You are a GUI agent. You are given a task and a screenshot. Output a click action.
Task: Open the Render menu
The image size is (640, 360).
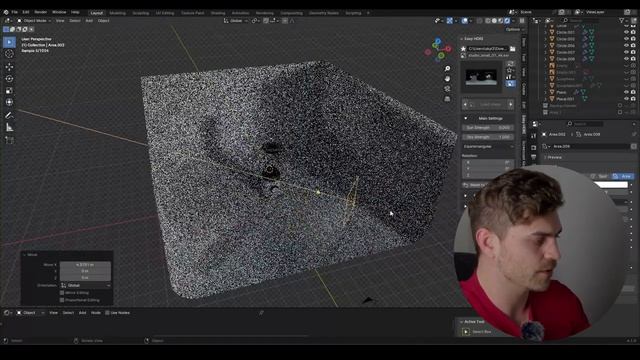[41, 12]
